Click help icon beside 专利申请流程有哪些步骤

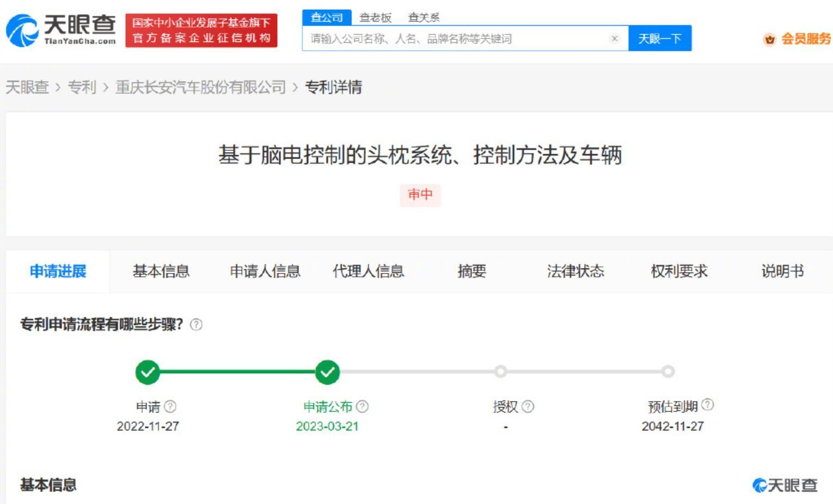[196, 325]
